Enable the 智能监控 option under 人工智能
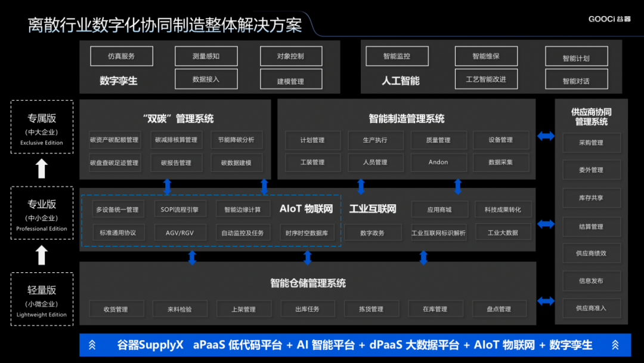 [x=397, y=56]
